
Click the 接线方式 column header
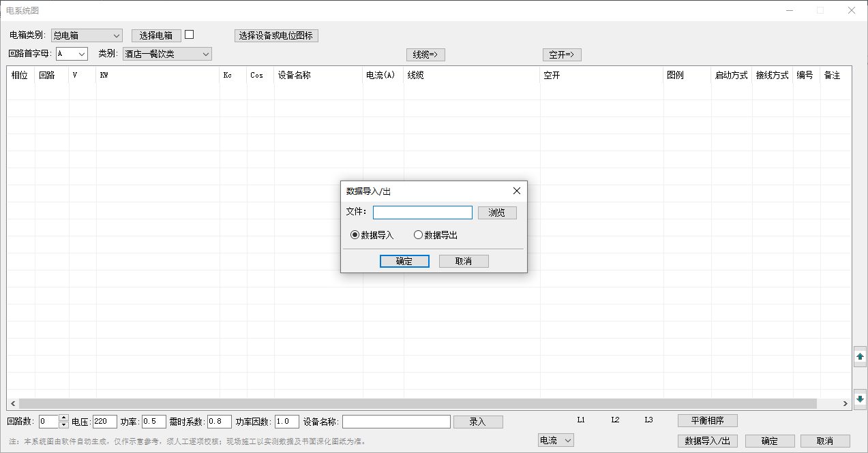pyautogui.click(x=773, y=76)
